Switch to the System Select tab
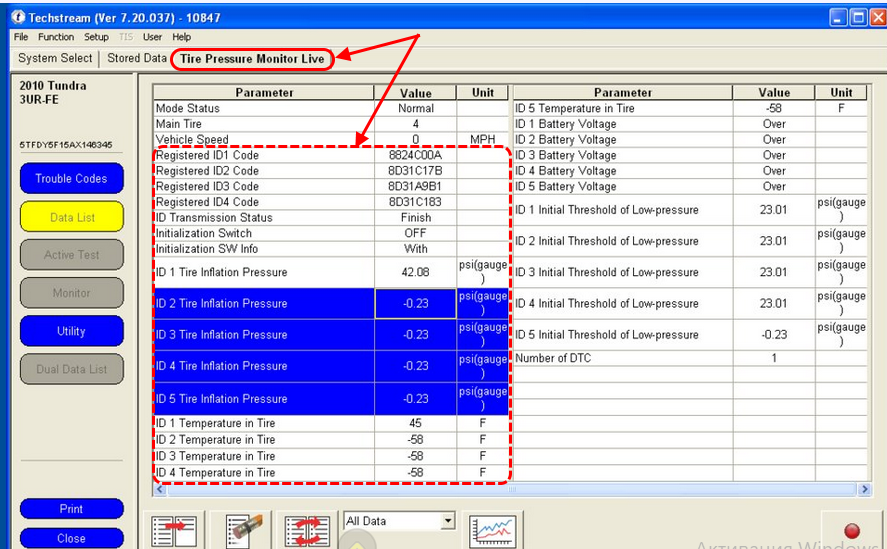 click(55, 58)
